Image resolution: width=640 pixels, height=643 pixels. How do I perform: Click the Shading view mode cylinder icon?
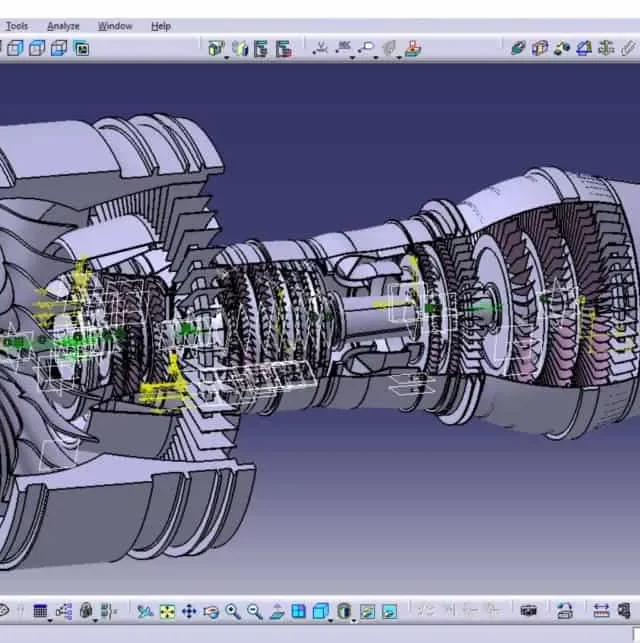(344, 611)
